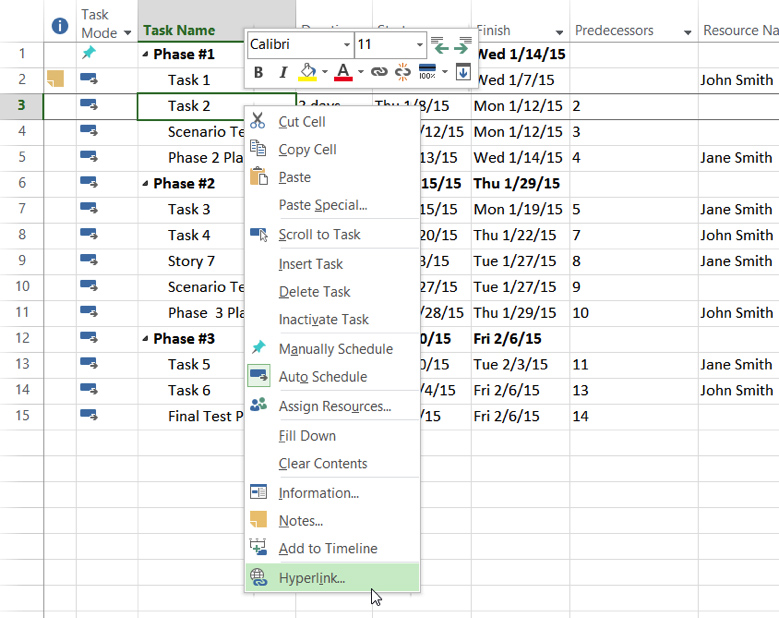Click the Outdent Task green left arrow
The height and width of the screenshot is (618, 779).
tap(441, 46)
